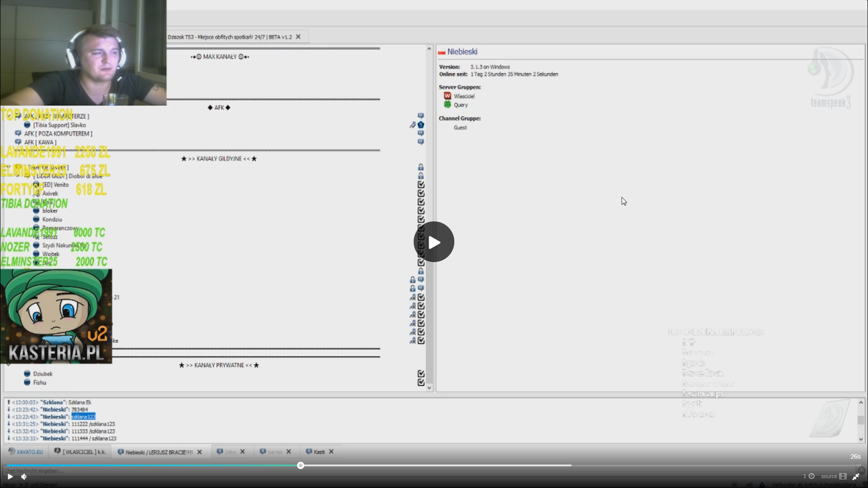Select user Wojtek

pos(51,254)
